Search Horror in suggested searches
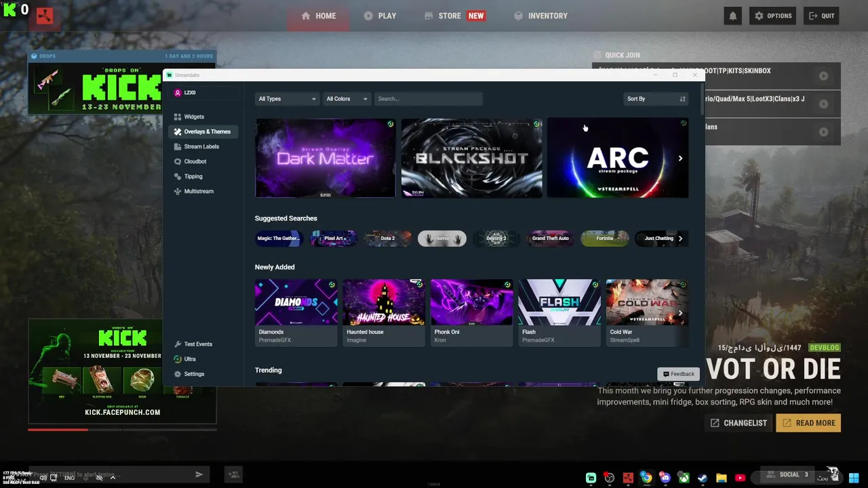Viewport: 868px width, 488px height. pyautogui.click(x=442, y=239)
